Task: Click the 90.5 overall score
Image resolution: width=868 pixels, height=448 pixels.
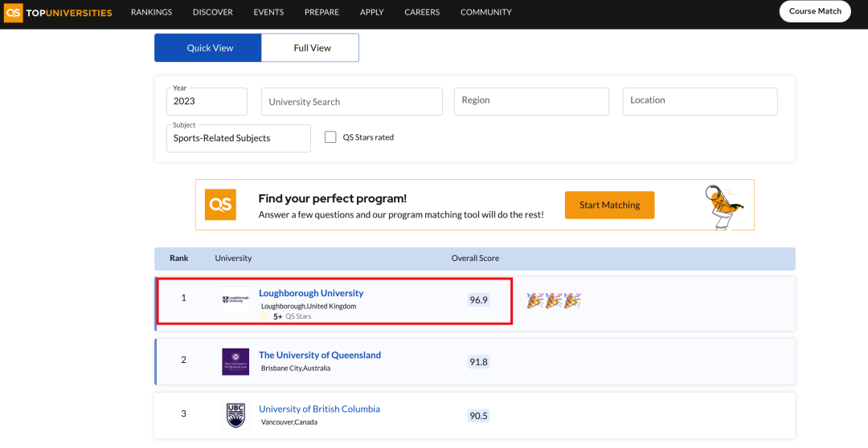Action: pyautogui.click(x=478, y=416)
